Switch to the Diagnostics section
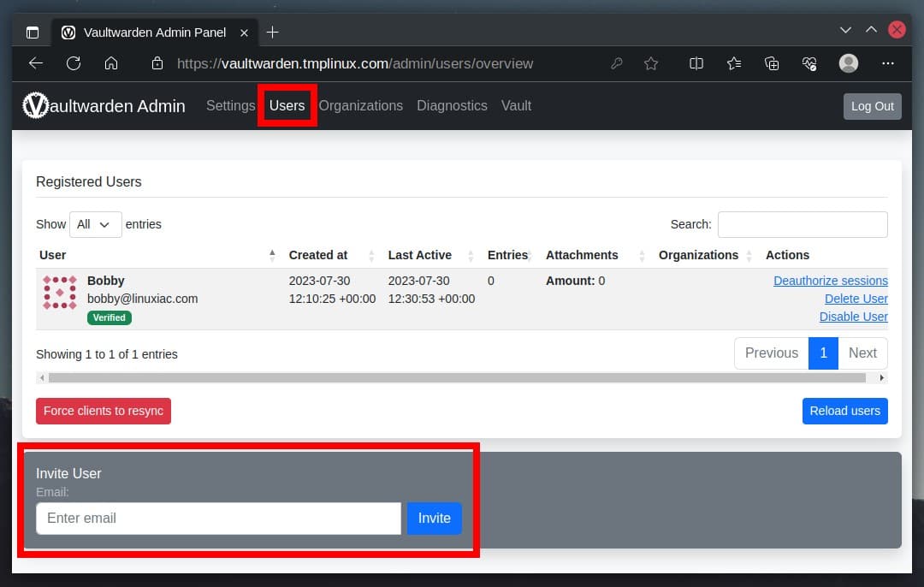924x587 pixels. coord(452,105)
